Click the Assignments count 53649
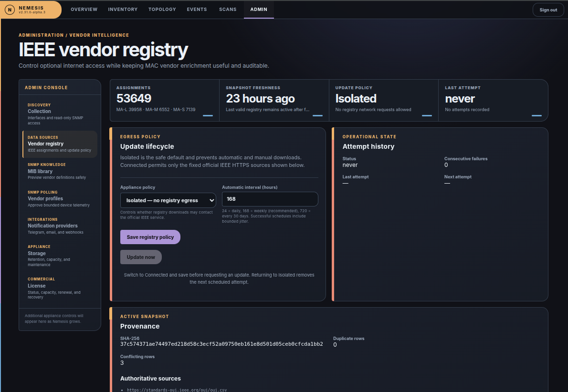This screenshot has height=392, width=568. point(134,98)
